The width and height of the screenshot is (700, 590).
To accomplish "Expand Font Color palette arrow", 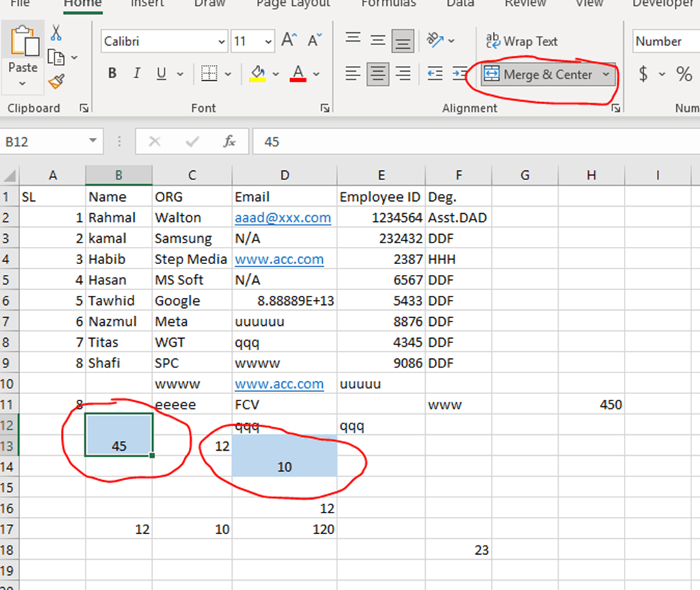I will (x=317, y=74).
